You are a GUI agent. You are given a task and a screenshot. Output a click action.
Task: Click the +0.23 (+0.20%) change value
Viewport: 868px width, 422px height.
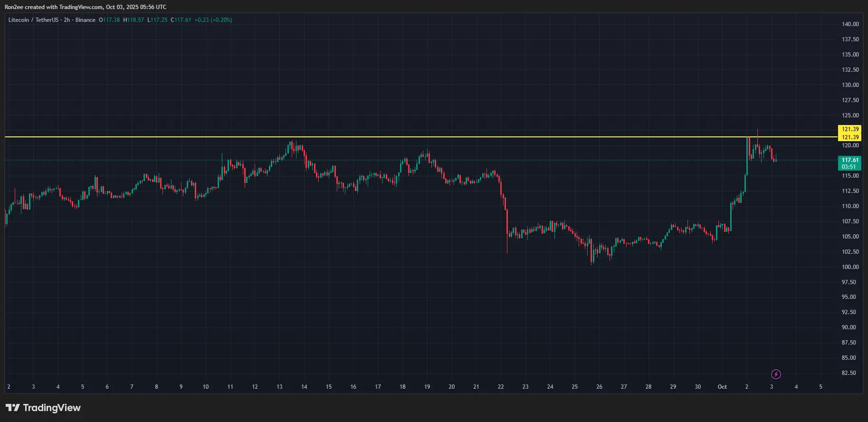pyautogui.click(x=213, y=20)
